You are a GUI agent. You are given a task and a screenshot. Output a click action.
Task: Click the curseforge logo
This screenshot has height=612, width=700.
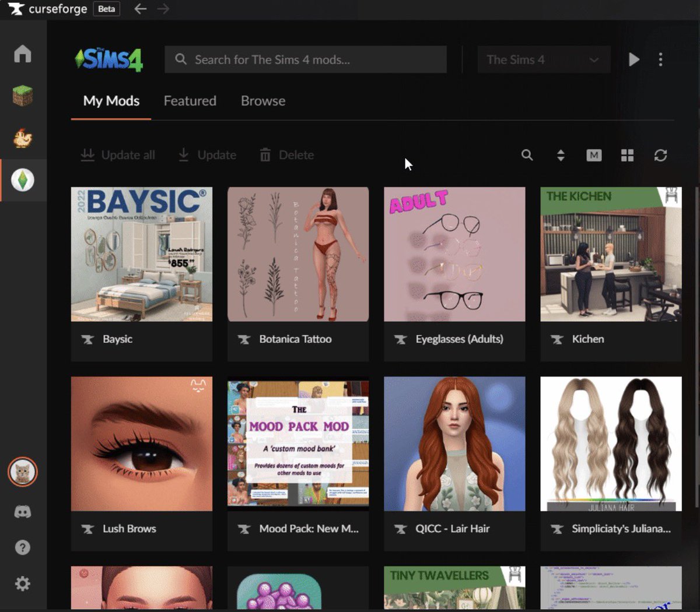(47, 9)
